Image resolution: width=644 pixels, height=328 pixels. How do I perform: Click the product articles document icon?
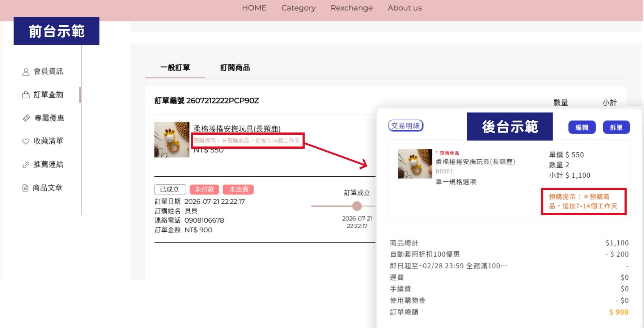(25, 188)
